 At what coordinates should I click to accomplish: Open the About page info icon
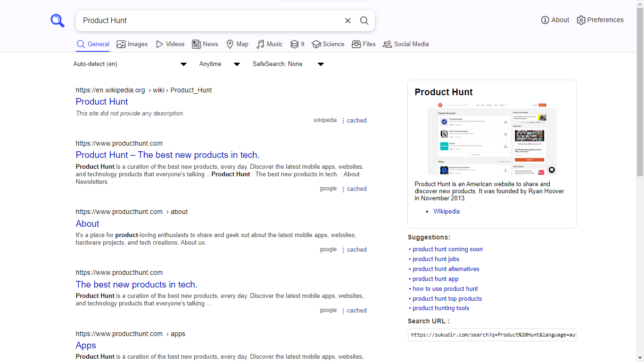(545, 20)
